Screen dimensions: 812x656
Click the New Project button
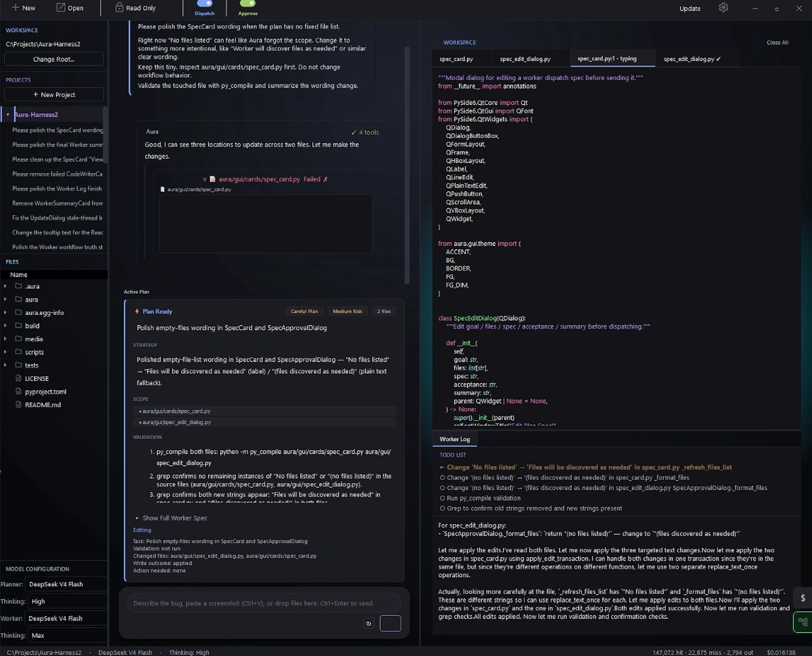pos(54,95)
